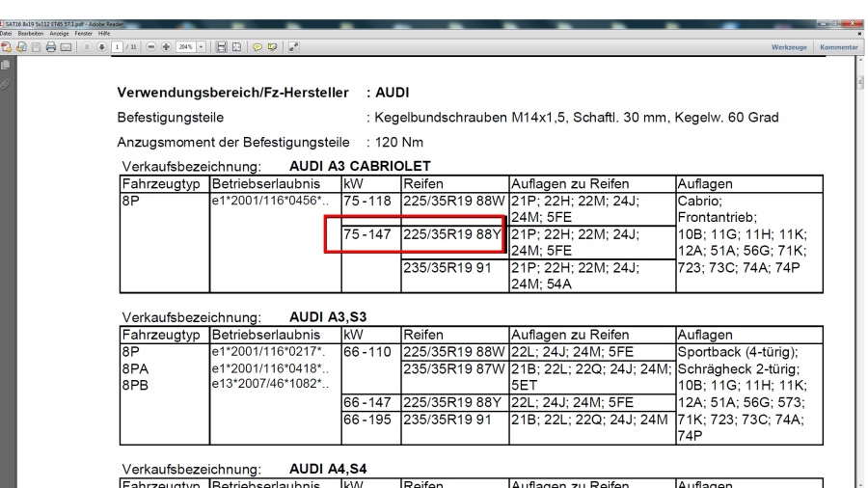Click the AUDI A3 CABRIOLET heading
Viewport: 868px width, 488px height.
pos(360,166)
